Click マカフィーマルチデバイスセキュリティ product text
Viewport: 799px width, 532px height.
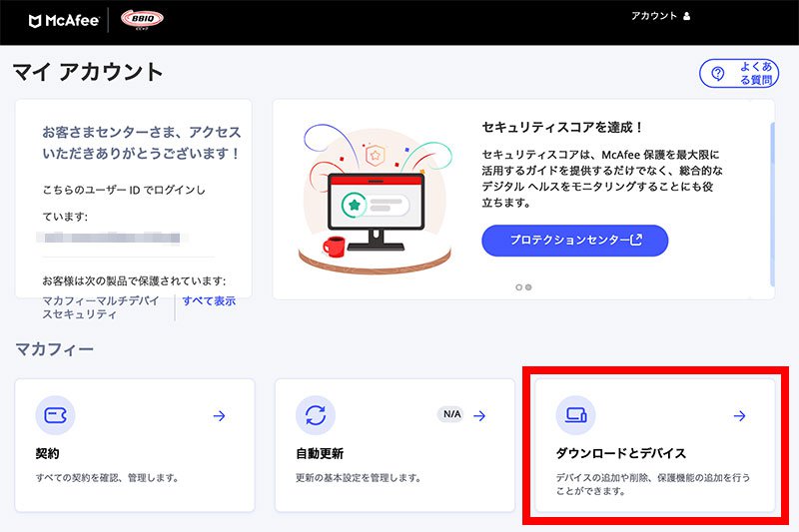tap(101, 307)
